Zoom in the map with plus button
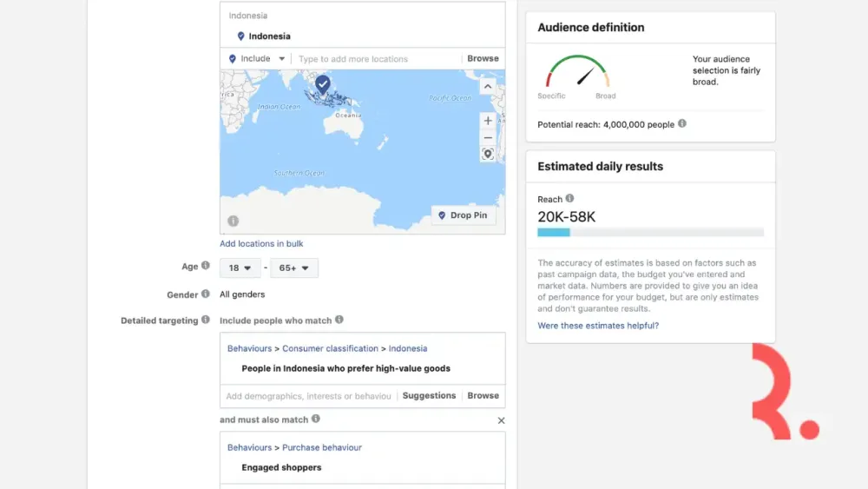This screenshot has height=489, width=868. pyautogui.click(x=488, y=120)
